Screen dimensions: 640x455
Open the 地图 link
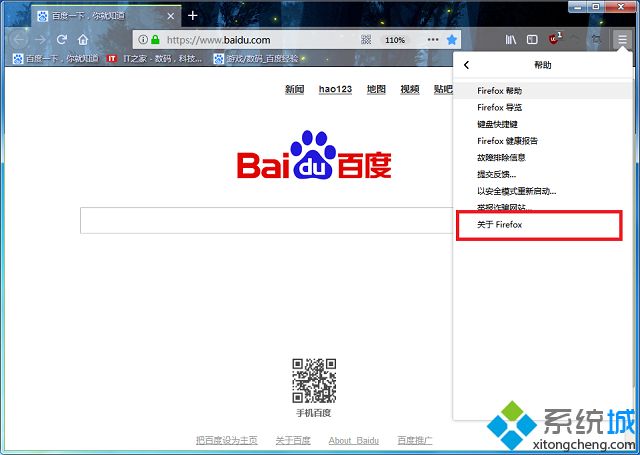pyautogui.click(x=376, y=89)
